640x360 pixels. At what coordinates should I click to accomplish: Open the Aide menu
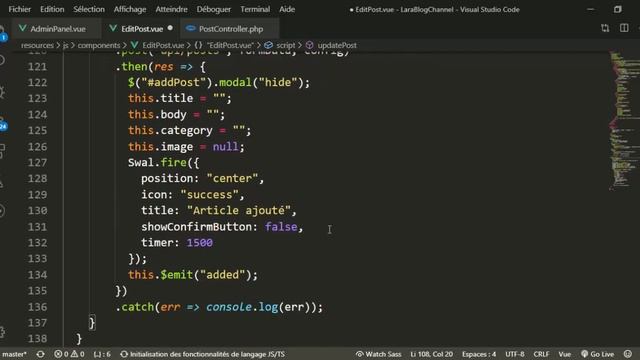(x=287, y=9)
